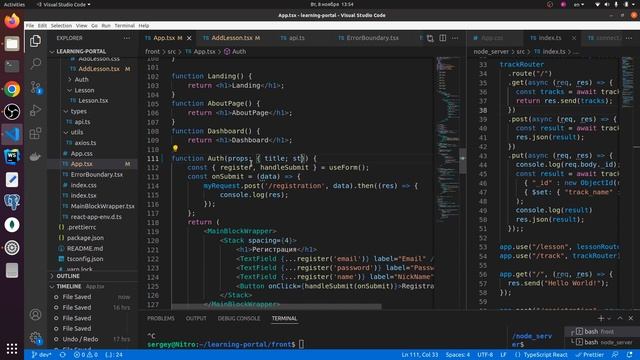Image resolution: width=640 pixels, height=360 pixels.
Task: Open changes compare icon in editor toolbar
Action: [x=430, y=38]
